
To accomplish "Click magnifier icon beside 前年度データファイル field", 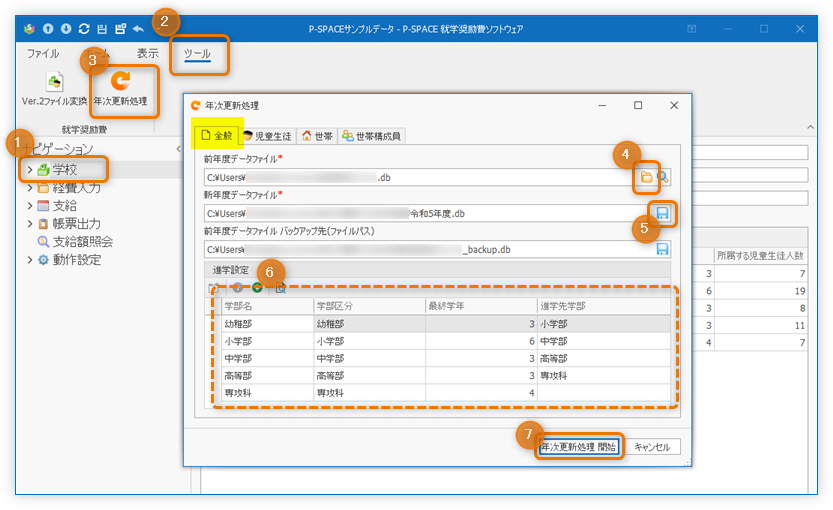I will point(662,177).
